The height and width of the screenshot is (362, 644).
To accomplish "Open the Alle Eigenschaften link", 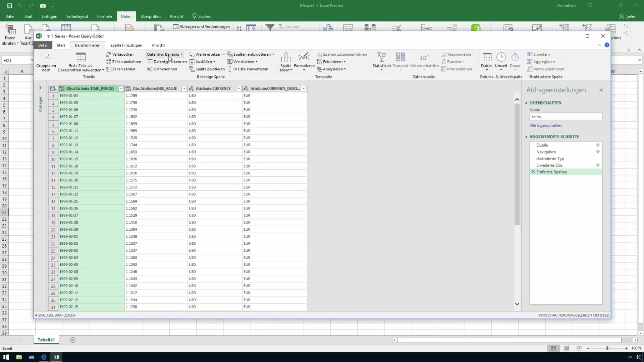I will point(545,125).
